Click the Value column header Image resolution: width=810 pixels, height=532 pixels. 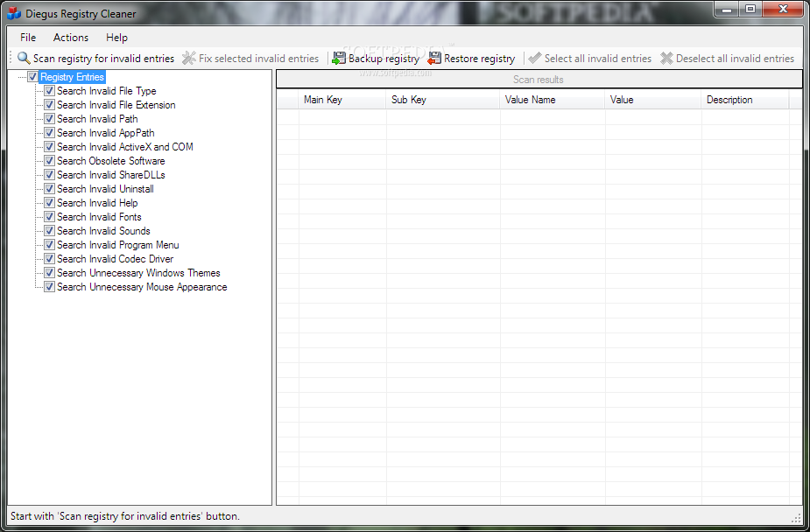(x=653, y=100)
